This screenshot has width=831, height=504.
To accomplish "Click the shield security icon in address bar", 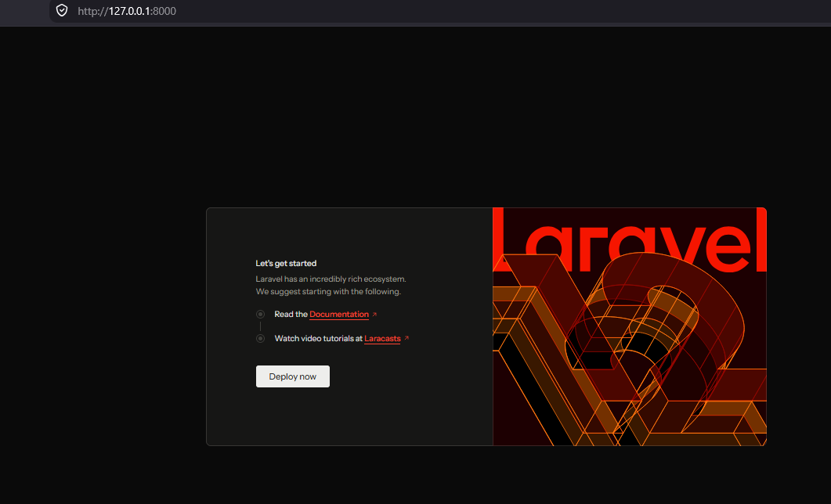I will [x=62, y=11].
